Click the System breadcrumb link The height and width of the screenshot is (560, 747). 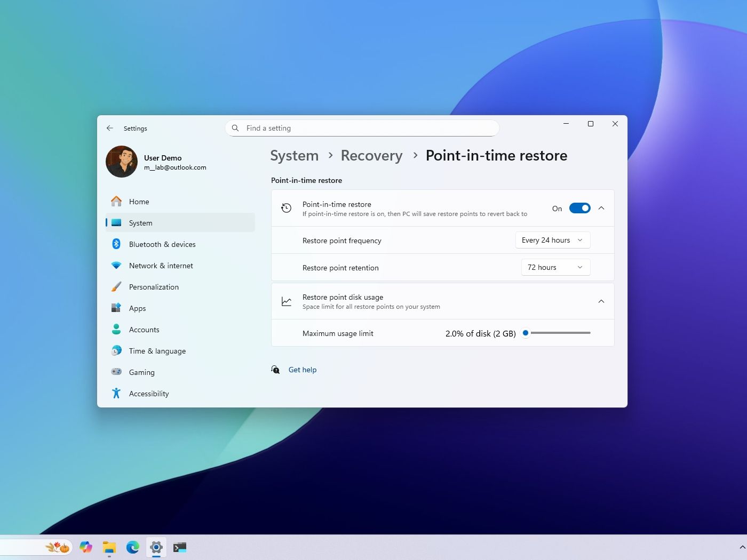click(294, 156)
